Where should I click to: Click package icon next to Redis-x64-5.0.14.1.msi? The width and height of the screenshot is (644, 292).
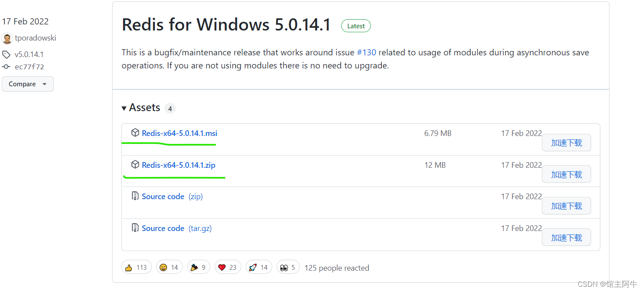(135, 133)
